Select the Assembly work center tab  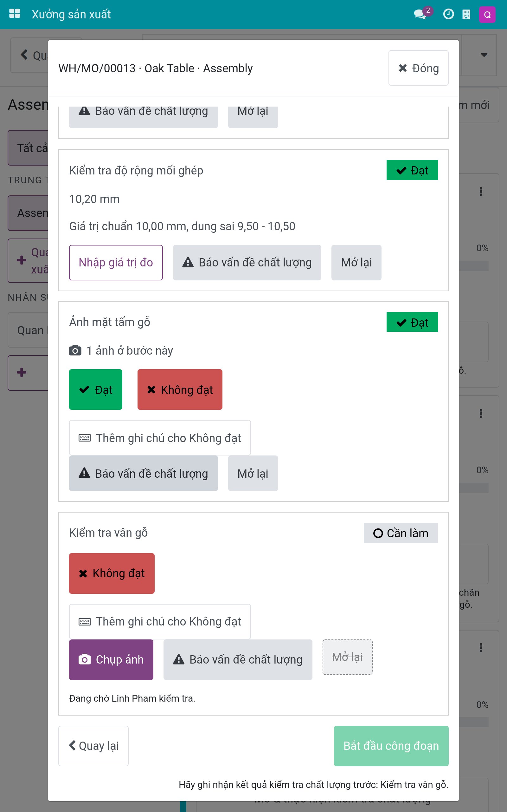(29, 213)
